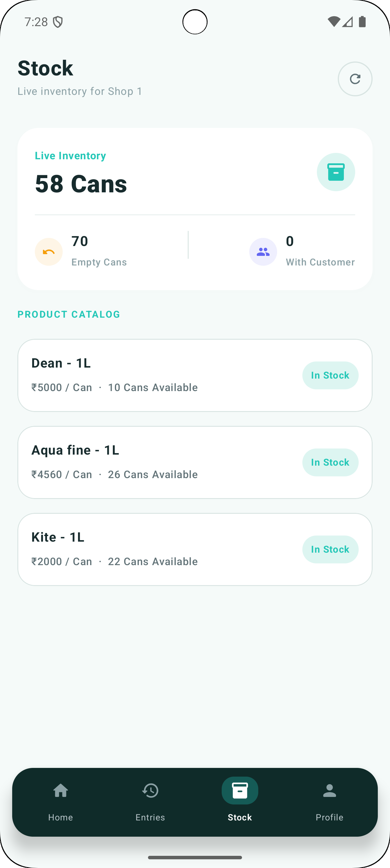Select the Stock tab icon
Viewport: 390px width, 868px height.
coord(240,791)
